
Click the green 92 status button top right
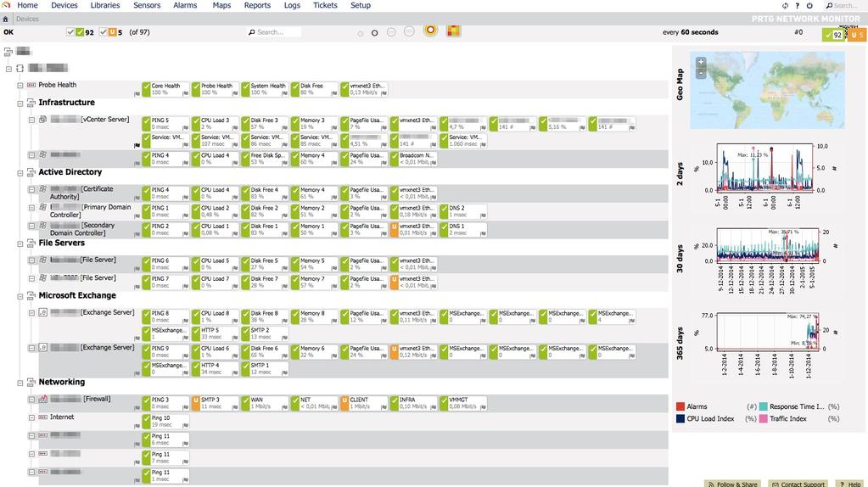[x=833, y=35]
